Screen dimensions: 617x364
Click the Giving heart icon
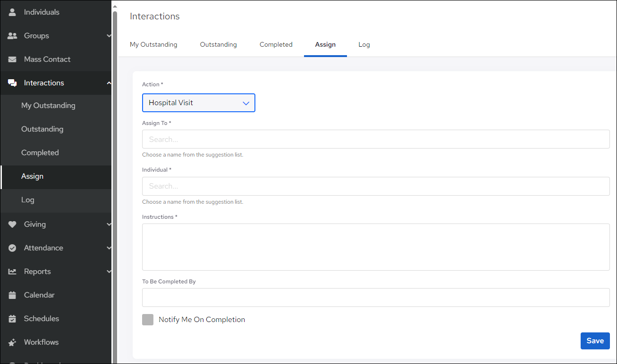[13, 224]
